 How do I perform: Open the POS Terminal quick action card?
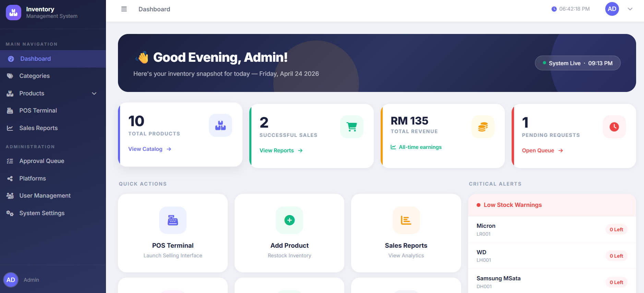[173, 233]
